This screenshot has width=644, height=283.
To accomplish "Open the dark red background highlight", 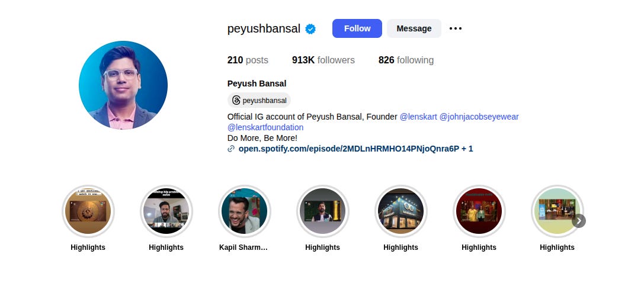I will pos(479,211).
